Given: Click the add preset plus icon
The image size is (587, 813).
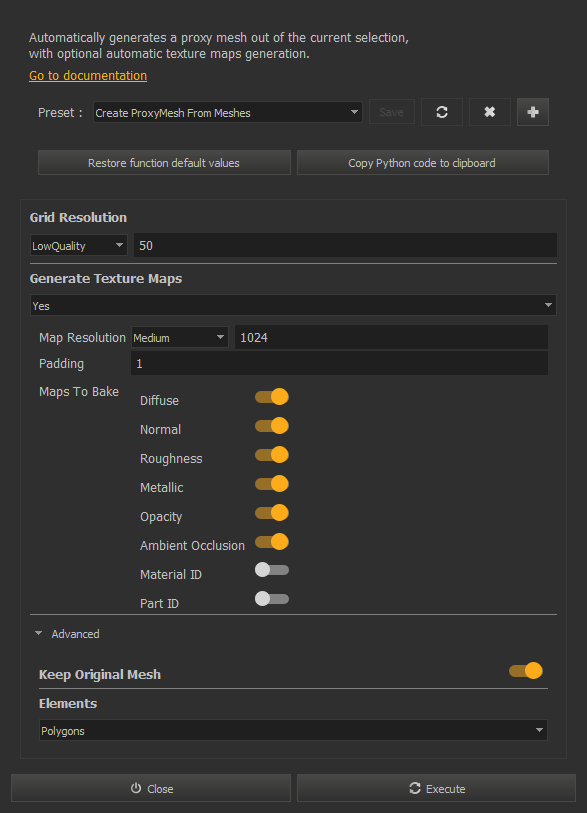Looking at the screenshot, I should tap(533, 112).
